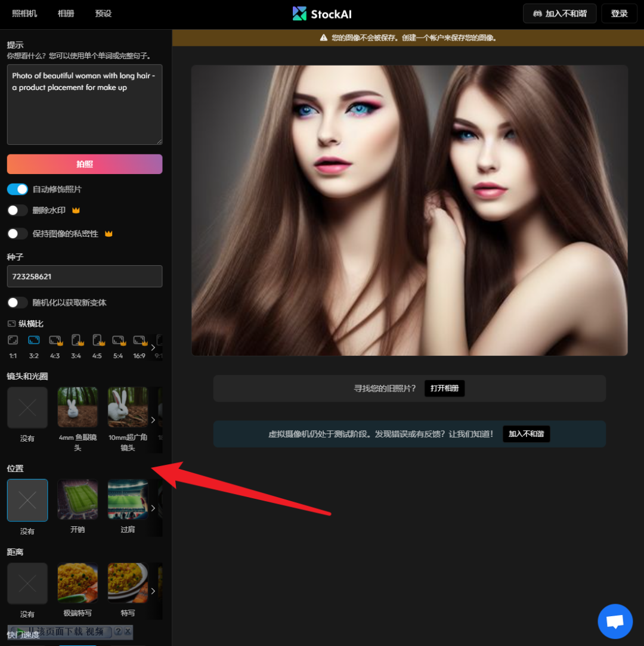Image resolution: width=644 pixels, height=646 pixels.
Task: Click the help question mark on download bar
Action: point(118,631)
